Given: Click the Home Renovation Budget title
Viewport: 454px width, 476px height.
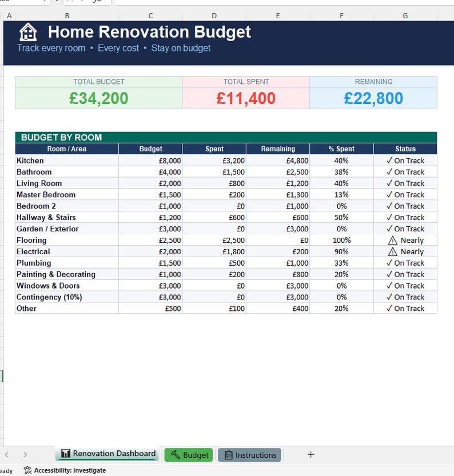Looking at the screenshot, I should pyautogui.click(x=149, y=32).
